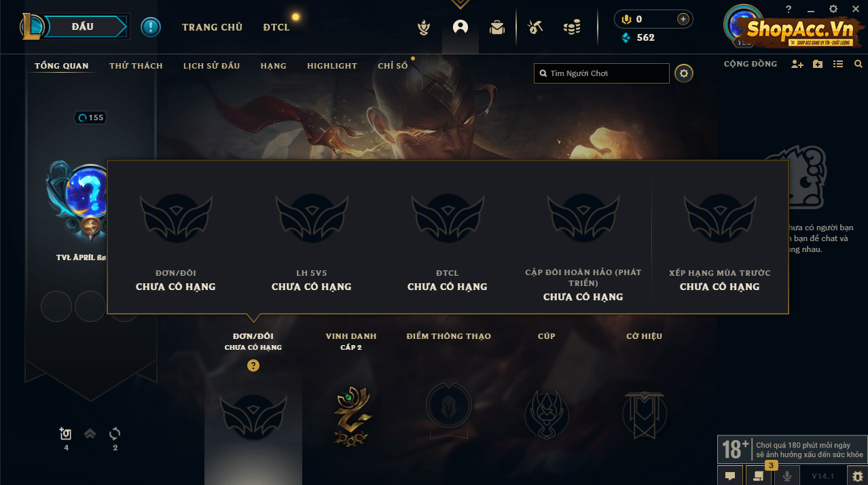Open the Loot crafting hammer icon

pyautogui.click(x=535, y=27)
